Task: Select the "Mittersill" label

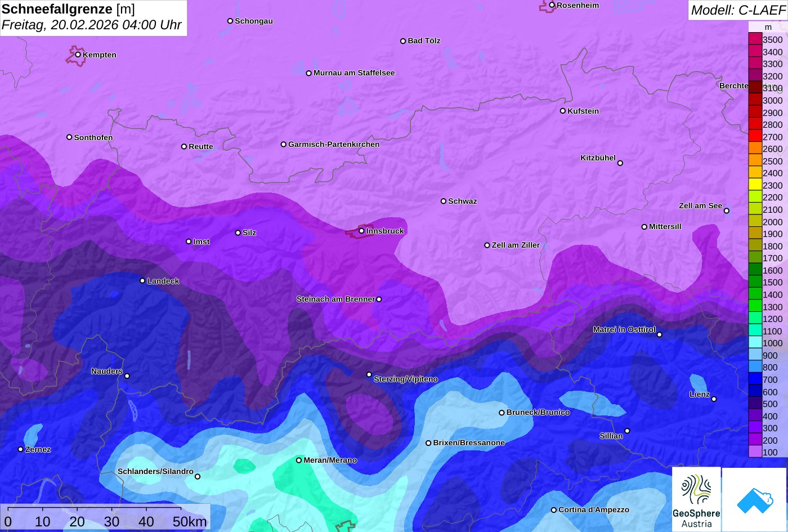Action: (665, 226)
